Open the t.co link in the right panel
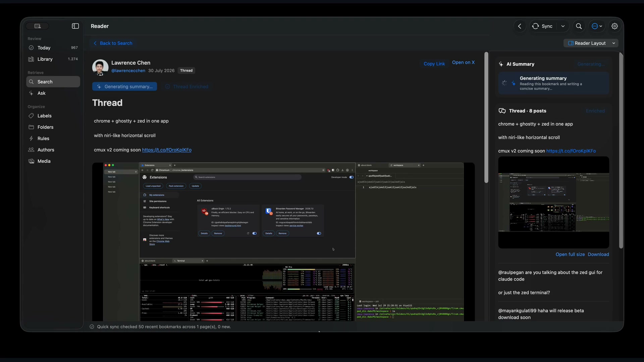This screenshot has height=362, width=644. coord(571,151)
